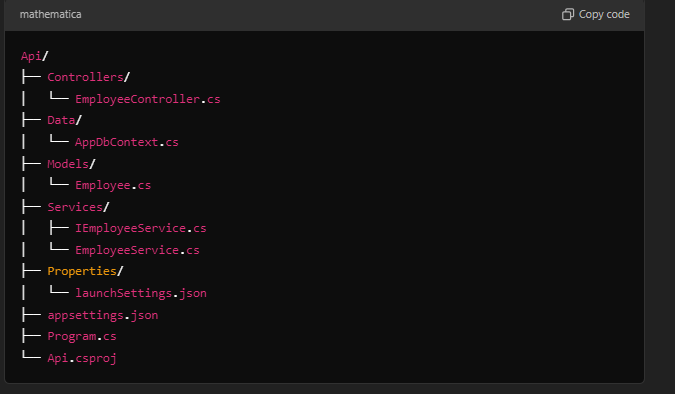The height and width of the screenshot is (394, 675).
Task: Click the appsettings.json file name
Action: pos(102,315)
